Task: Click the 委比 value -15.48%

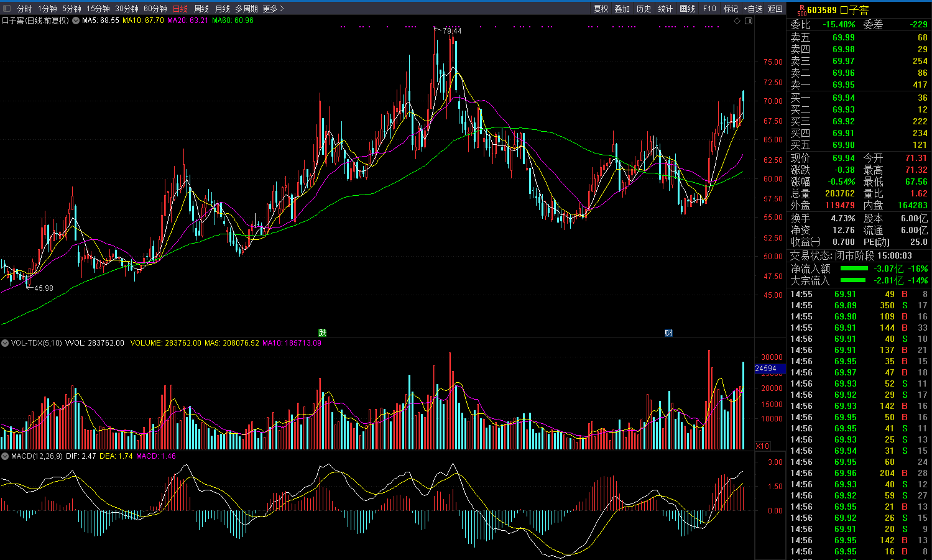Action: 839,24
